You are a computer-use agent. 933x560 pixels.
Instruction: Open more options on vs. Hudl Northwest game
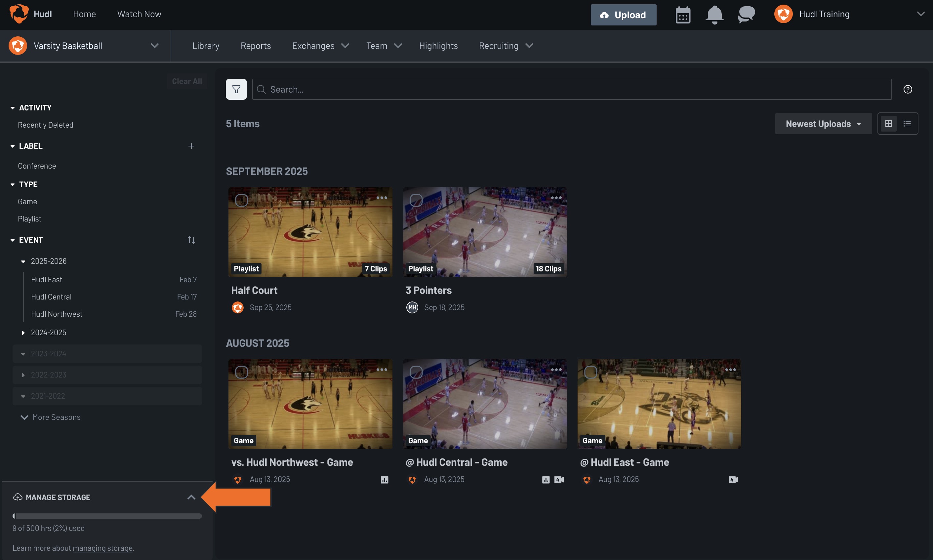[x=382, y=370]
